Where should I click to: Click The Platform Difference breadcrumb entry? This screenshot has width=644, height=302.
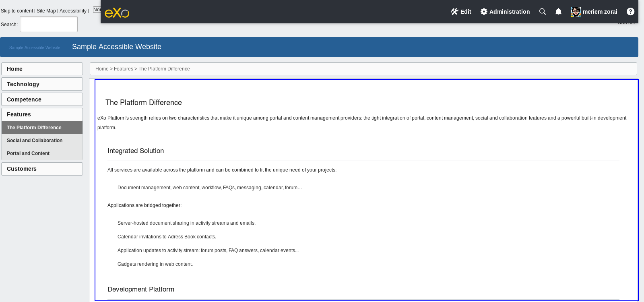coord(164,69)
